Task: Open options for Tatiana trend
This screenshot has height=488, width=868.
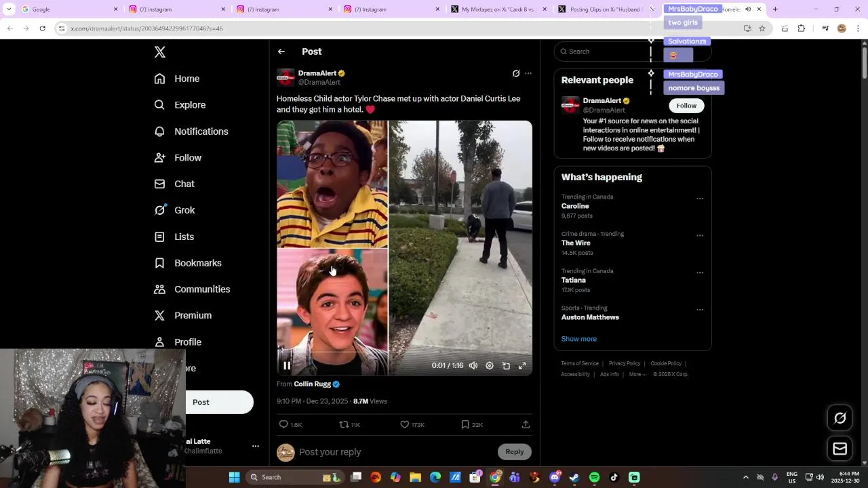Action: click(700, 273)
